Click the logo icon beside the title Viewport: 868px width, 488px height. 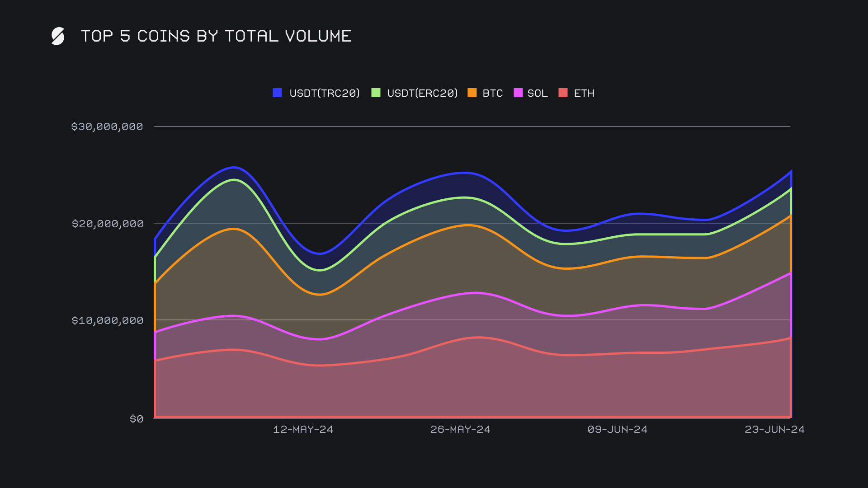tap(58, 36)
